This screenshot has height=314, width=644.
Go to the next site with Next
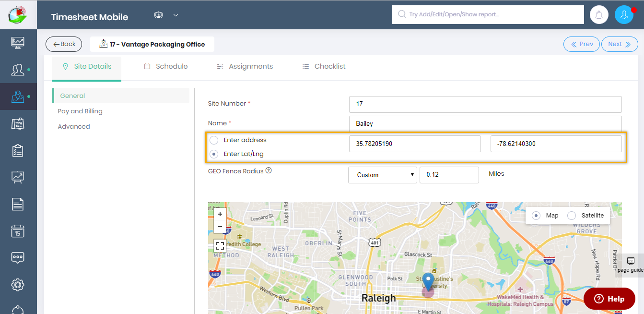click(620, 44)
